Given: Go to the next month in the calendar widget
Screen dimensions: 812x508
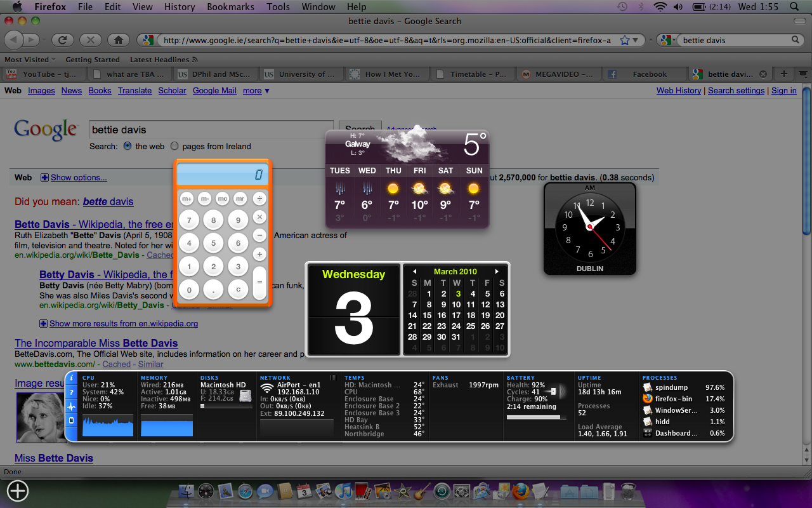Looking at the screenshot, I should tap(497, 272).
